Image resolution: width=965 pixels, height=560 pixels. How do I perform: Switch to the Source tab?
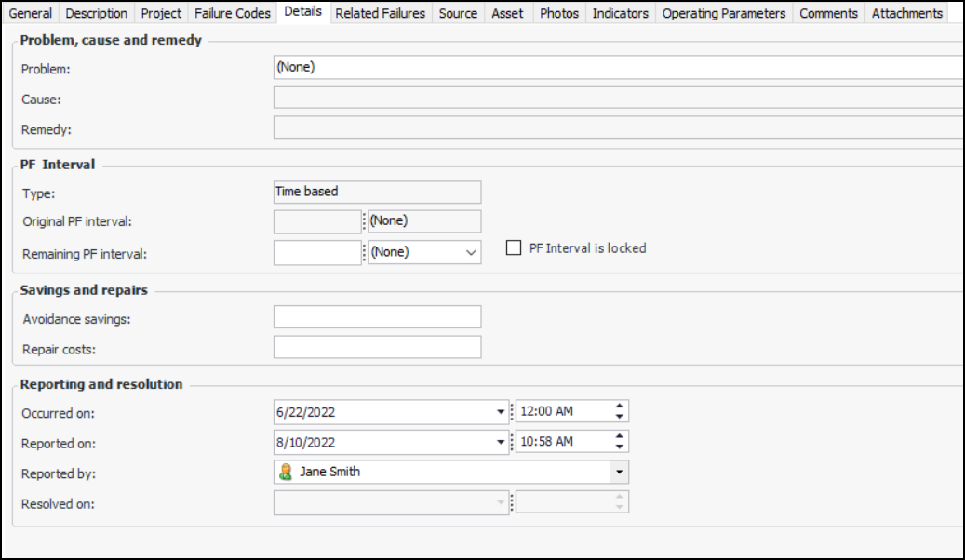pyautogui.click(x=458, y=14)
